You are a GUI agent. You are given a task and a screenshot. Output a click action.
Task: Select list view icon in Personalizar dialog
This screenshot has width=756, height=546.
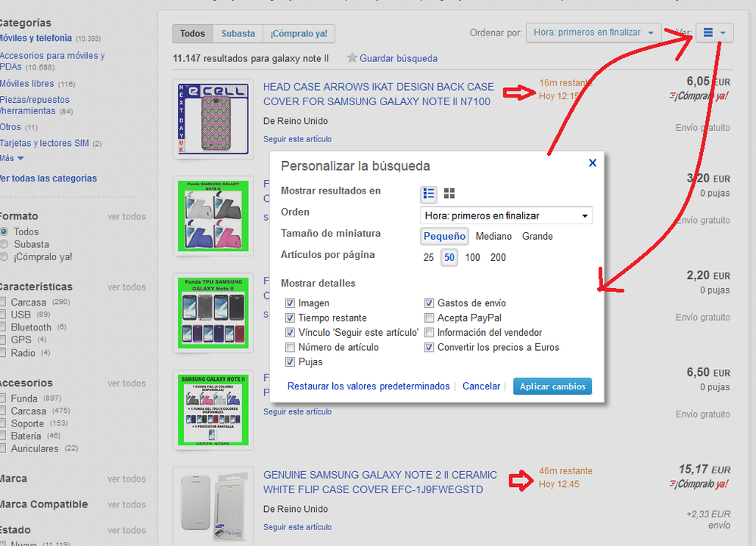(429, 194)
